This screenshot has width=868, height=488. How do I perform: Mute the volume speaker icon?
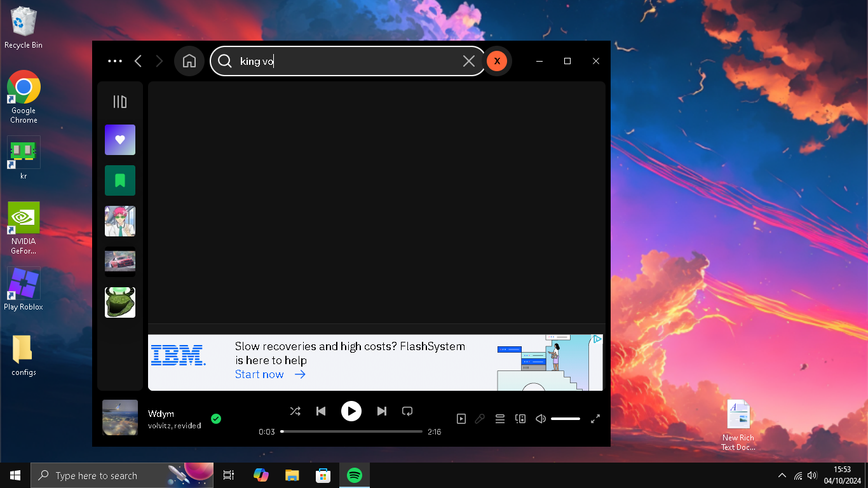click(541, 419)
